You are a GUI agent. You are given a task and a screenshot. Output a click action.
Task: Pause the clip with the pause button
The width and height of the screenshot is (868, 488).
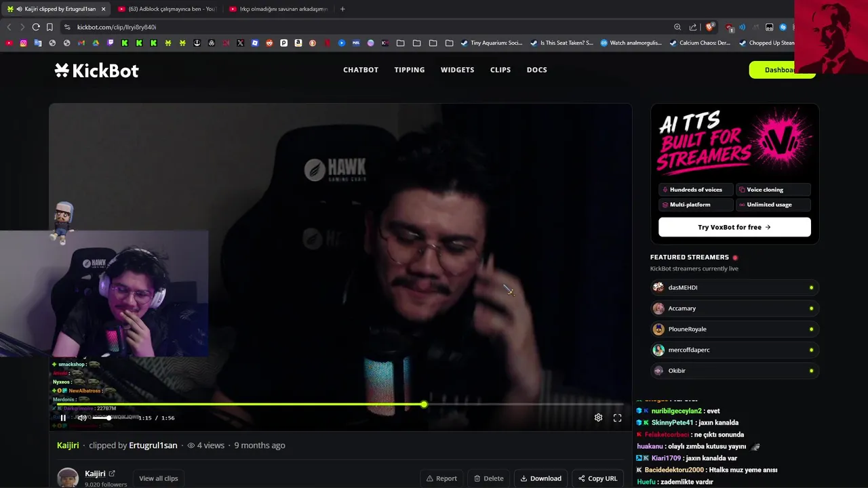tap(63, 418)
